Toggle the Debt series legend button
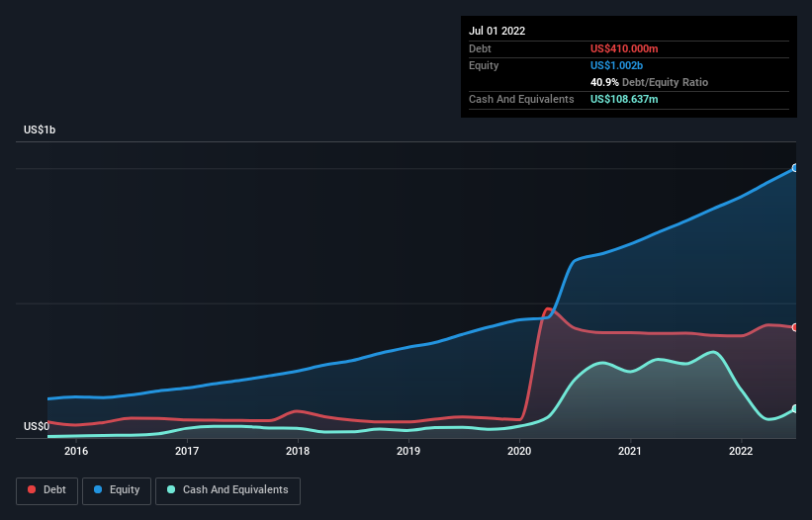The height and width of the screenshot is (520, 812). coord(46,490)
